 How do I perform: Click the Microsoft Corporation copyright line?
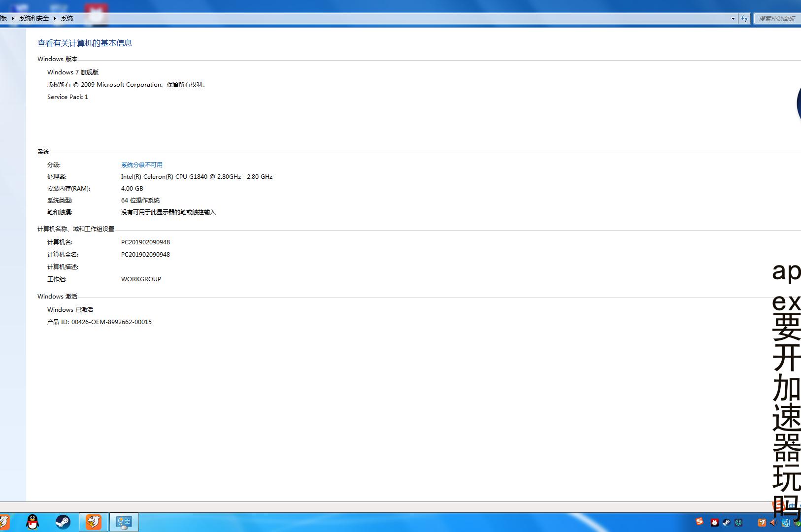127,84
